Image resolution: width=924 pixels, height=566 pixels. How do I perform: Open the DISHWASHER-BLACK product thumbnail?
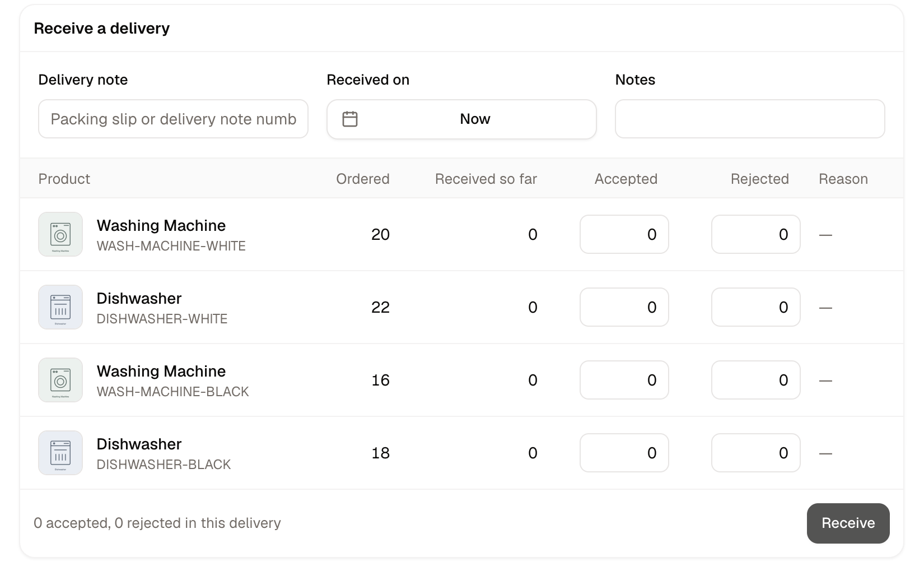tap(60, 453)
